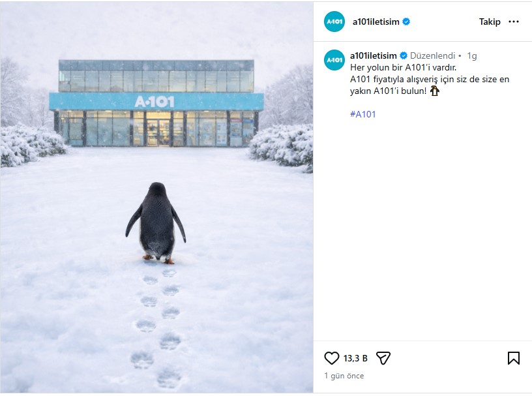Open a101iletisim profile from the header username
The image size is (532, 396).
tap(376, 22)
